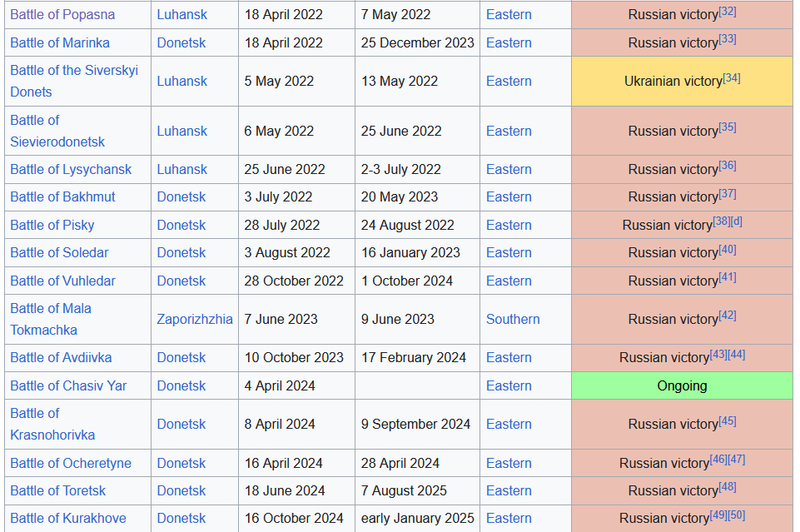The height and width of the screenshot is (532, 800).
Task: Open citation 41 in Vuhledar result
Action: pyautogui.click(x=728, y=277)
